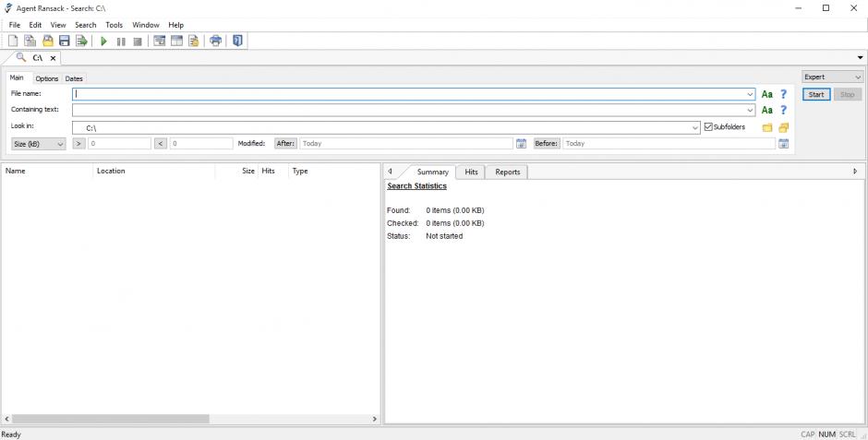
Task: Click the search criteria layout toolbar icon
Action: pyautogui.click(x=160, y=41)
